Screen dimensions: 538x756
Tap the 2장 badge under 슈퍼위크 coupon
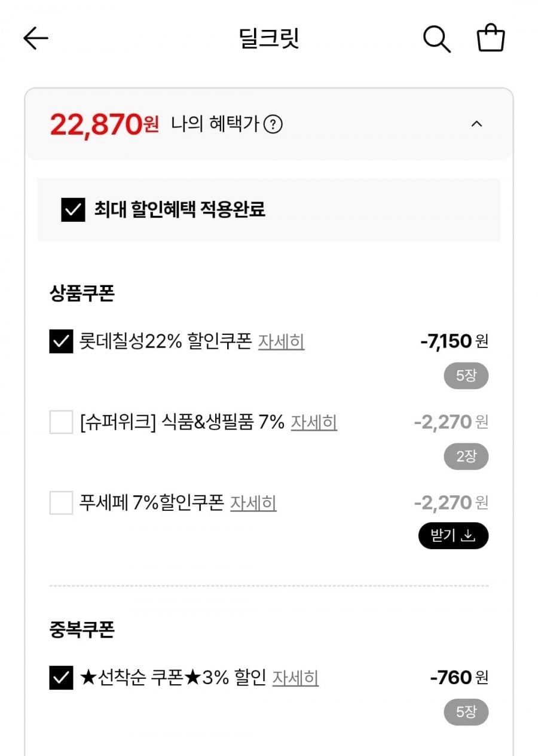(x=466, y=457)
